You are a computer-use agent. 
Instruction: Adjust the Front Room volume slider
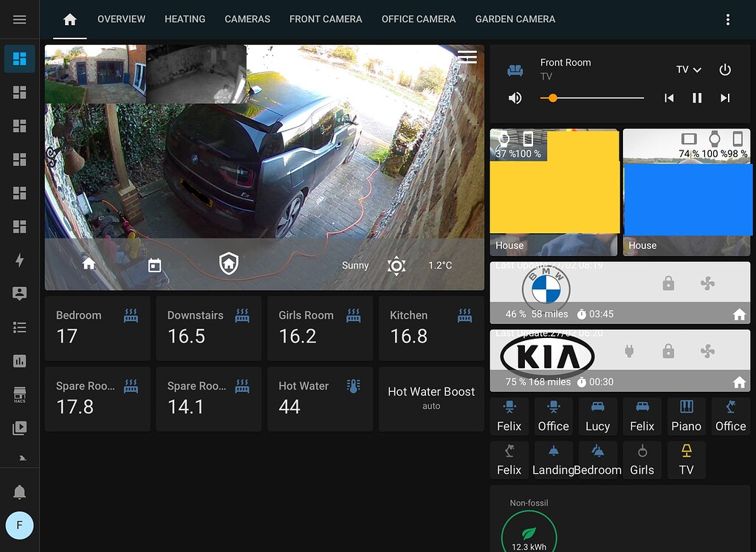[552, 97]
